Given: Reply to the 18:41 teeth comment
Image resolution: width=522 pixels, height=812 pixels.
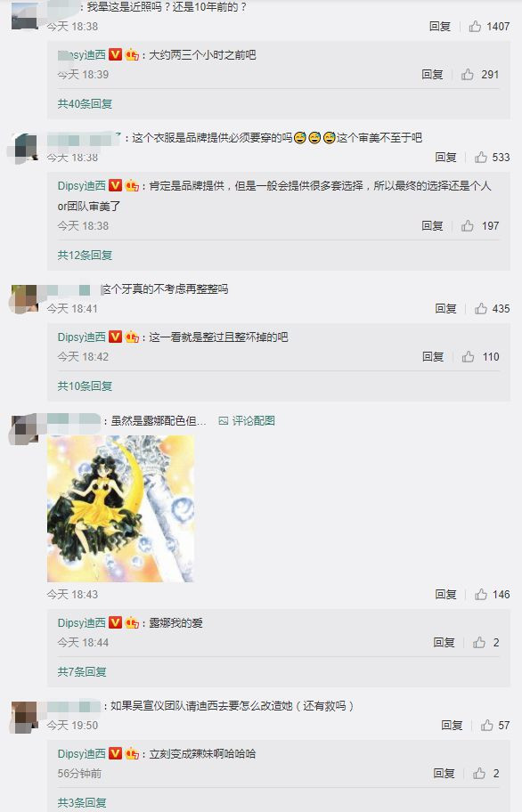Looking at the screenshot, I should [446, 309].
